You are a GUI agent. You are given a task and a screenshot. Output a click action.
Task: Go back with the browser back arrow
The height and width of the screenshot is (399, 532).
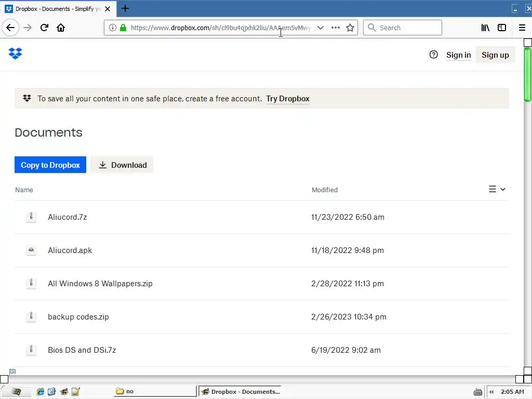pos(10,28)
